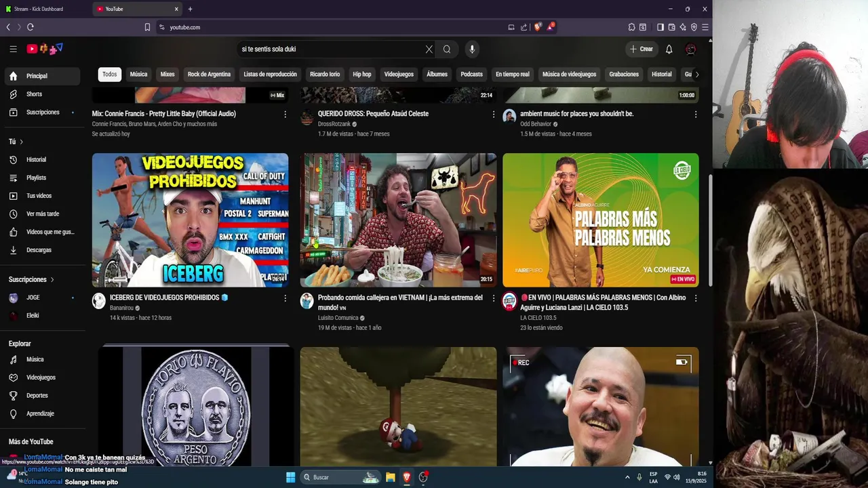The height and width of the screenshot is (488, 868).
Task: Expand the Tú section chevron
Action: pos(21,142)
